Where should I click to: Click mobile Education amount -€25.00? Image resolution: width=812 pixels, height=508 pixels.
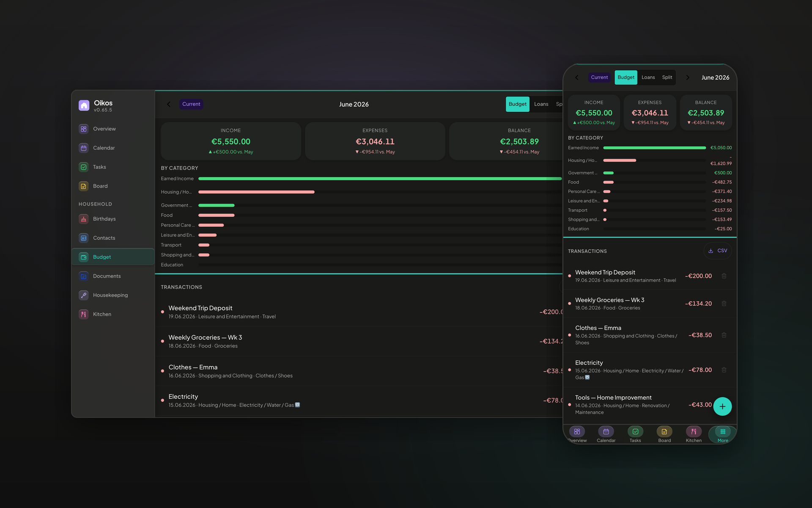click(x=723, y=229)
